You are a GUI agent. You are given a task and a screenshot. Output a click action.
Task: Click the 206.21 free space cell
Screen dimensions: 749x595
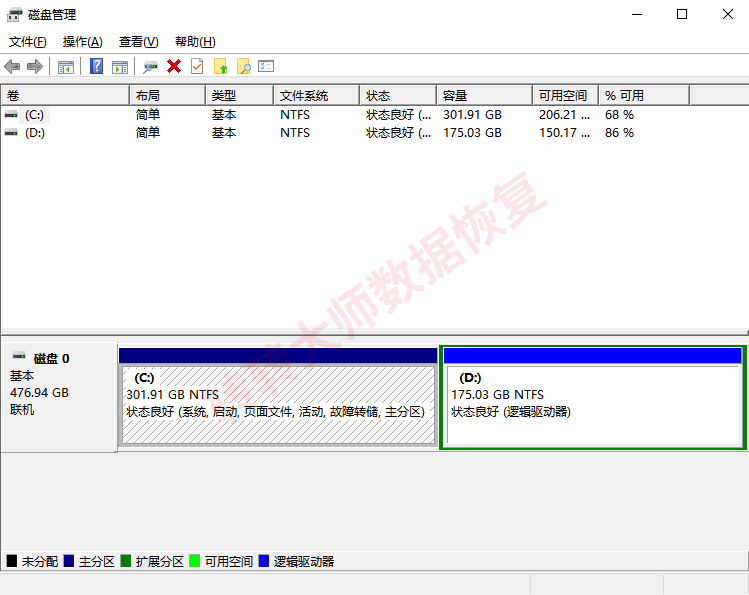(564, 115)
